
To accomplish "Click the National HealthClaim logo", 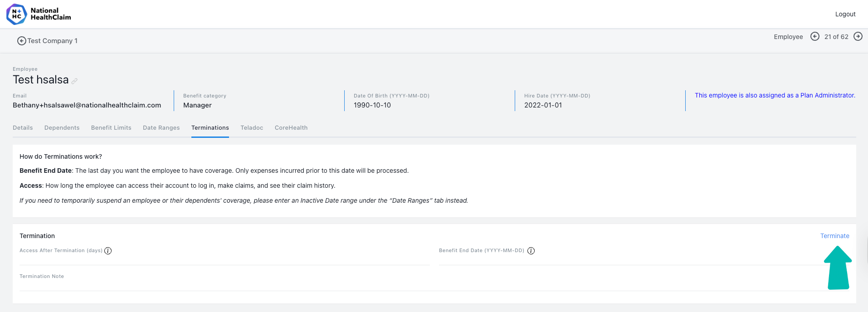I will point(39,14).
